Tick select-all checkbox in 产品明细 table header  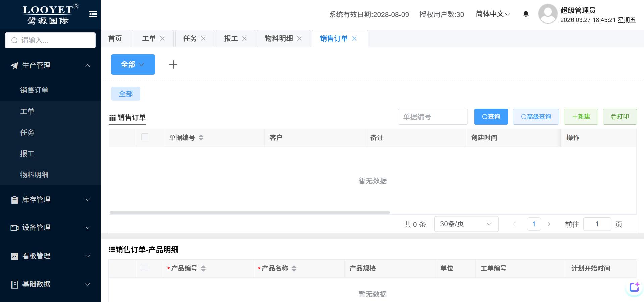tap(144, 268)
